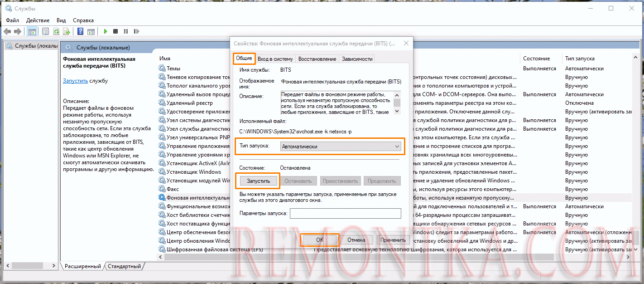The height and width of the screenshot is (284, 644).
Task: Confirm changes with the ОК button
Action: coord(319,240)
